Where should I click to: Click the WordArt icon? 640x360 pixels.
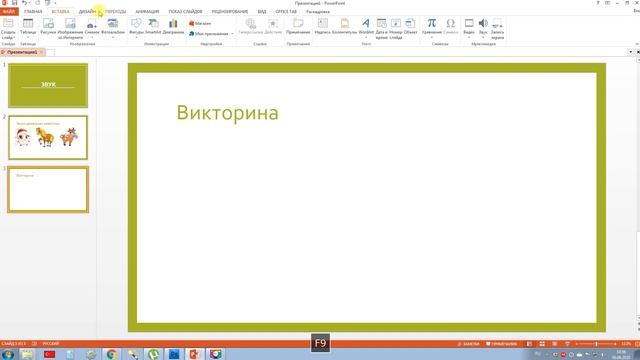[366, 23]
